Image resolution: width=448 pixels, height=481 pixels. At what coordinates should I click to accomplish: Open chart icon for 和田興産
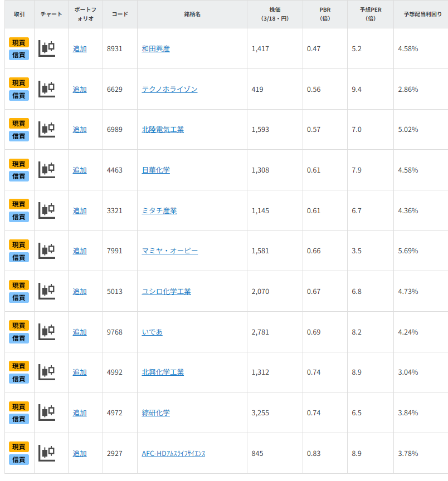coord(47,48)
